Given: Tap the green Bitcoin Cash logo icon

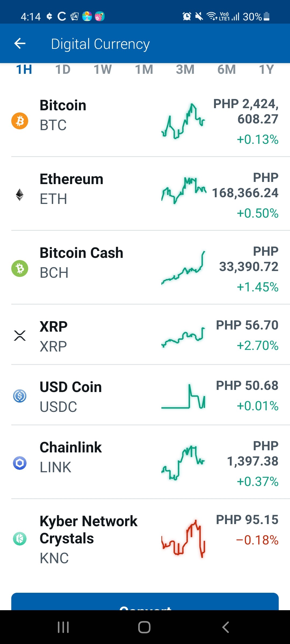Looking at the screenshot, I should (20, 269).
